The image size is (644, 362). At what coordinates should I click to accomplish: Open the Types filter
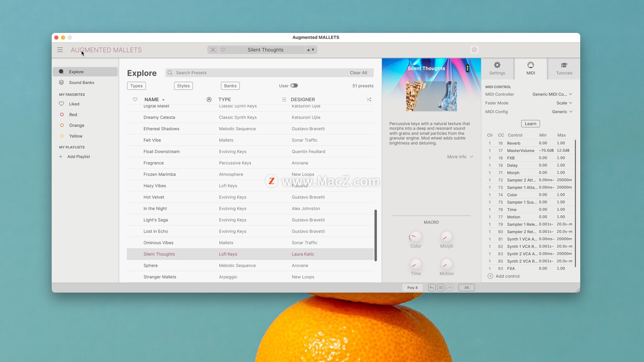(137, 86)
